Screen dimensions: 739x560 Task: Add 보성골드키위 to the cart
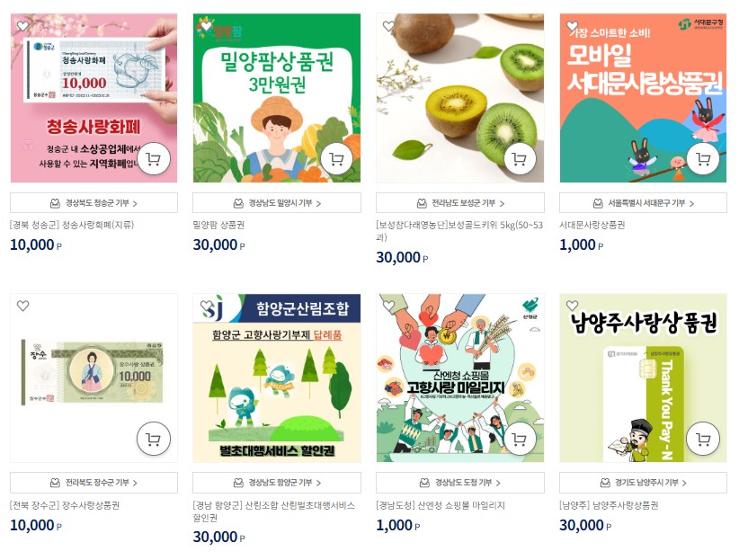click(520, 159)
